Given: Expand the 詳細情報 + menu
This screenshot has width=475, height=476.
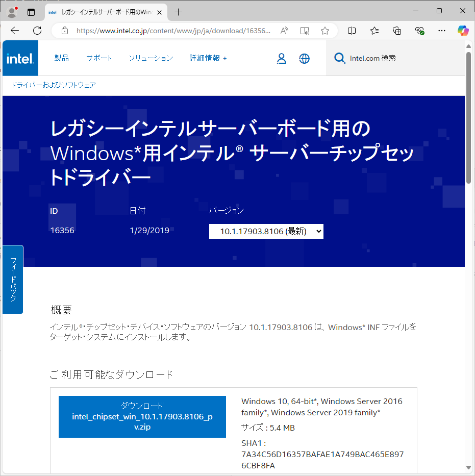Looking at the screenshot, I should (208, 58).
